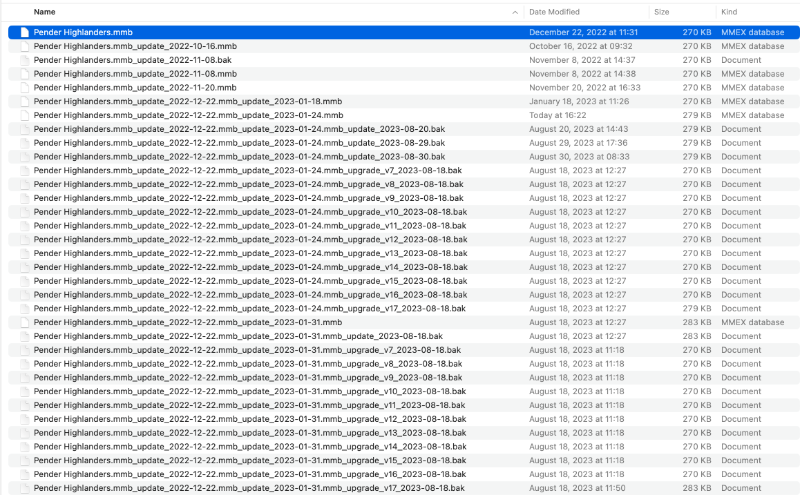Click the file icon of 2022-11-08.bak
800x495 pixels.
(24, 60)
